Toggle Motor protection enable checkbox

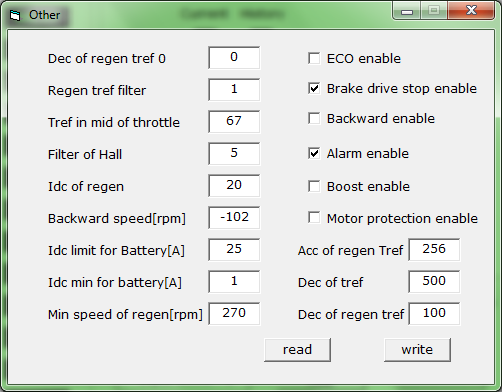point(314,218)
